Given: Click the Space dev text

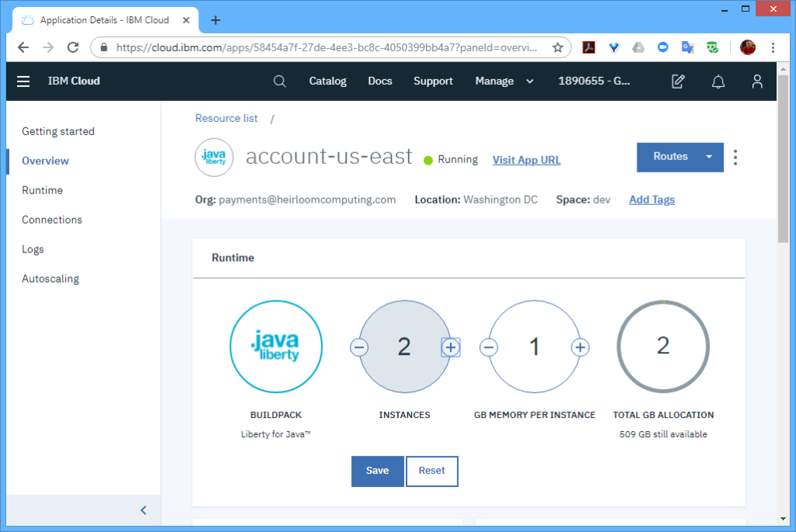Looking at the screenshot, I should coord(583,200).
